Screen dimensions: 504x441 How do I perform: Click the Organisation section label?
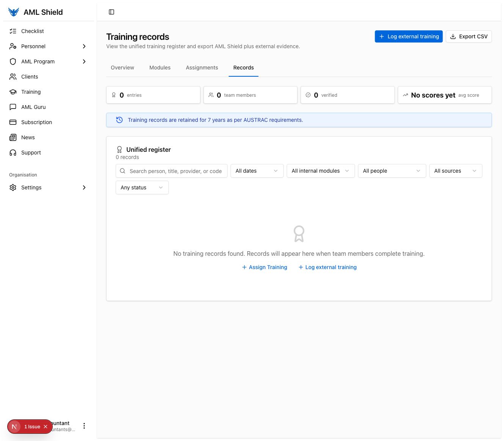point(23,175)
